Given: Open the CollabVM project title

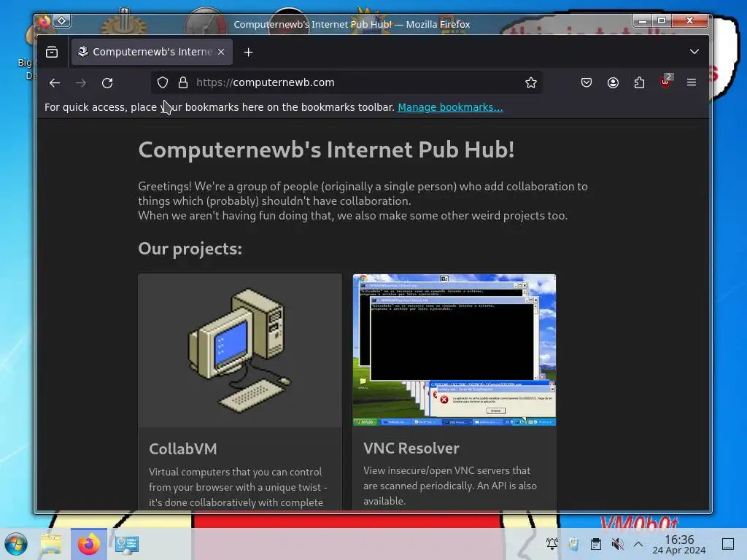Looking at the screenshot, I should [183, 448].
